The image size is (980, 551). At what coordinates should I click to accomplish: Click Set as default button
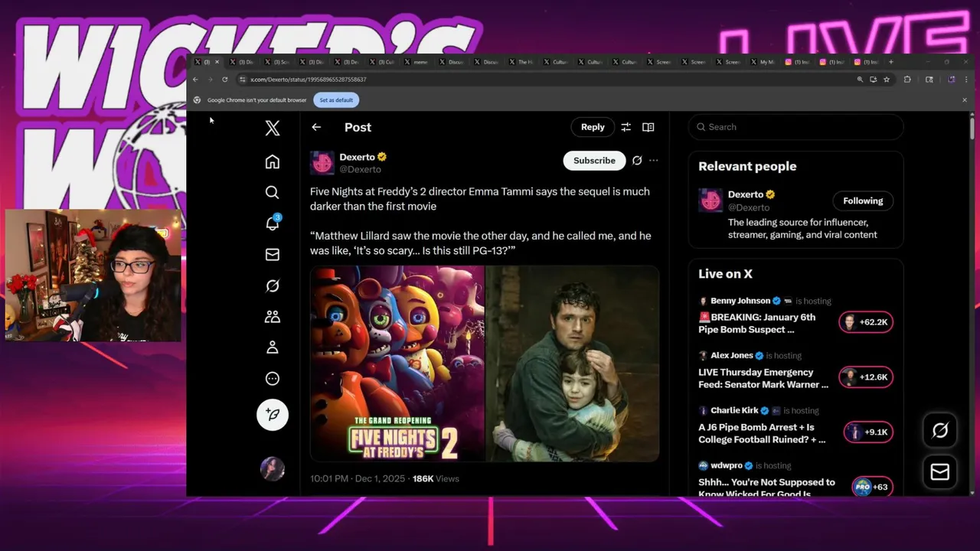[x=336, y=100]
